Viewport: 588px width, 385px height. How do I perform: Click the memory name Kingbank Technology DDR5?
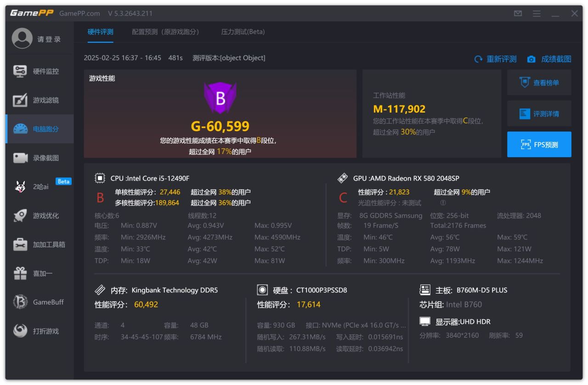pyautogui.click(x=175, y=290)
